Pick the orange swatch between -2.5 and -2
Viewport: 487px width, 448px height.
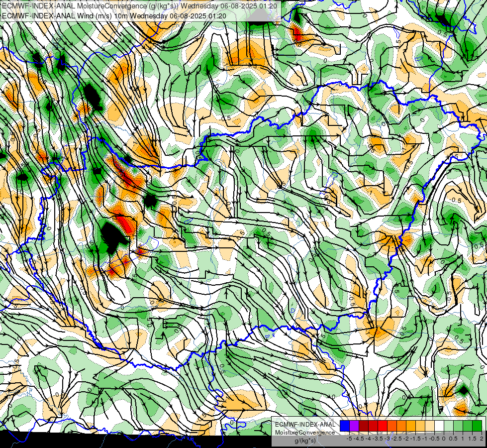[x=401, y=426]
